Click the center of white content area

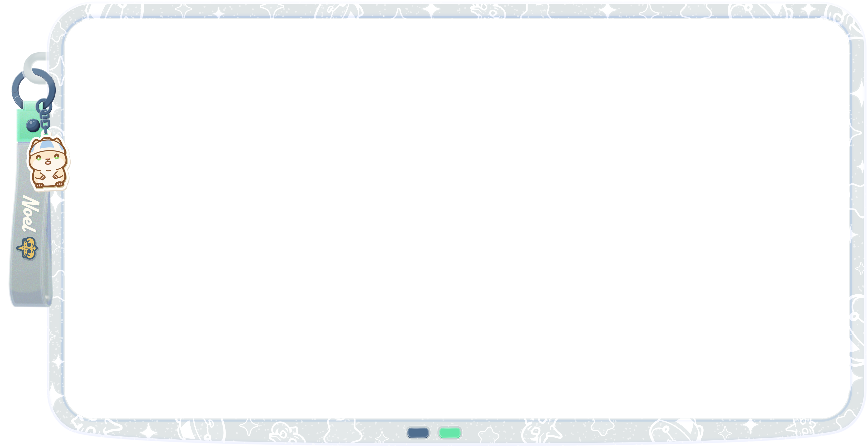(x=457, y=219)
